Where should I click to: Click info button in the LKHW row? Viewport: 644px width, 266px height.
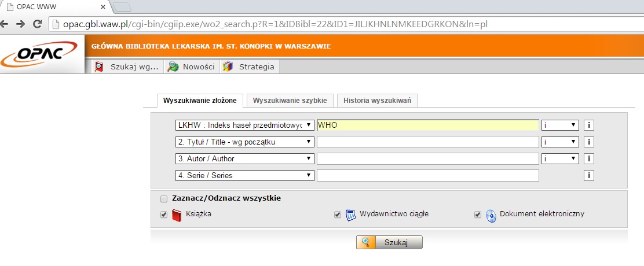click(589, 125)
